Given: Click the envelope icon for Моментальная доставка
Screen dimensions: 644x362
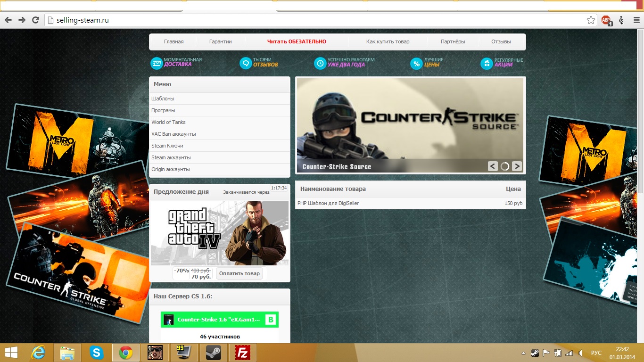Looking at the screenshot, I should click(157, 63).
